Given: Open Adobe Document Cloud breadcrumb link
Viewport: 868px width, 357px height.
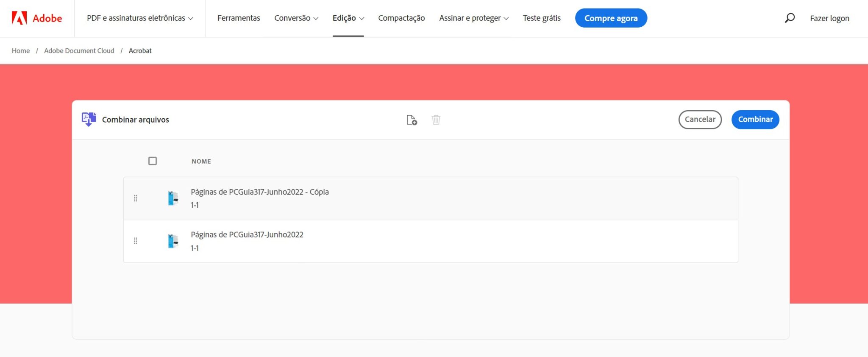Looking at the screenshot, I should tap(79, 51).
